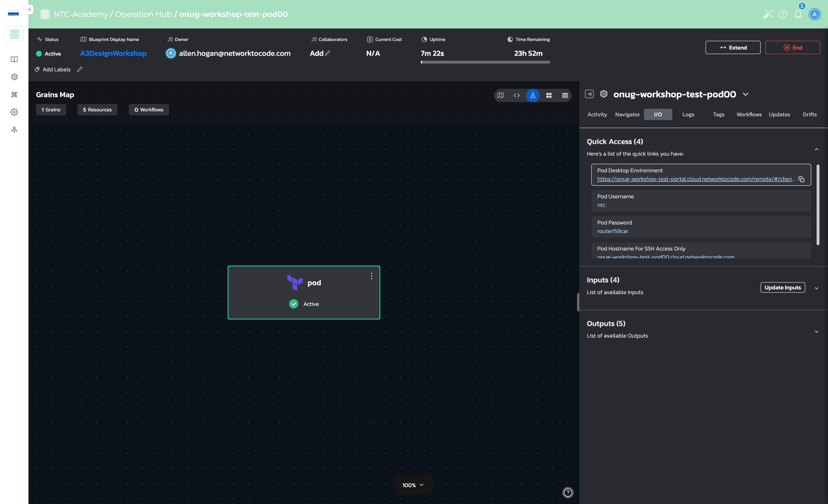Open the three-dot menu on pod grain

371,276
